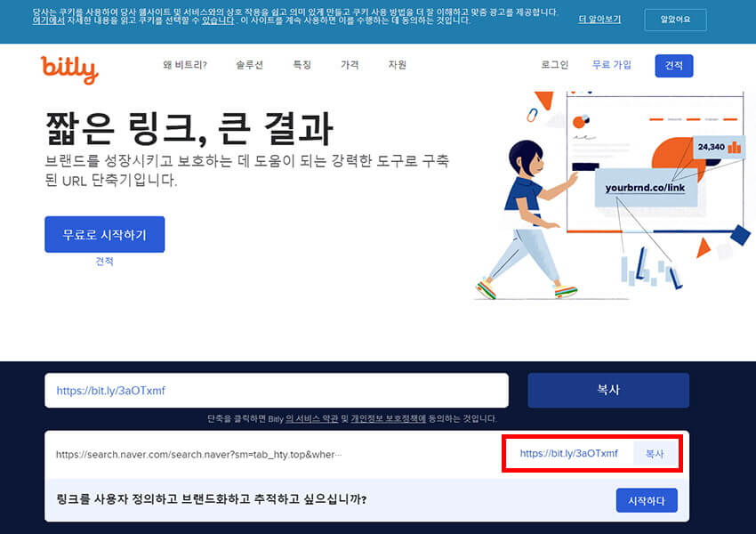
Task: Open the 솔루션 menu item
Action: 250,65
